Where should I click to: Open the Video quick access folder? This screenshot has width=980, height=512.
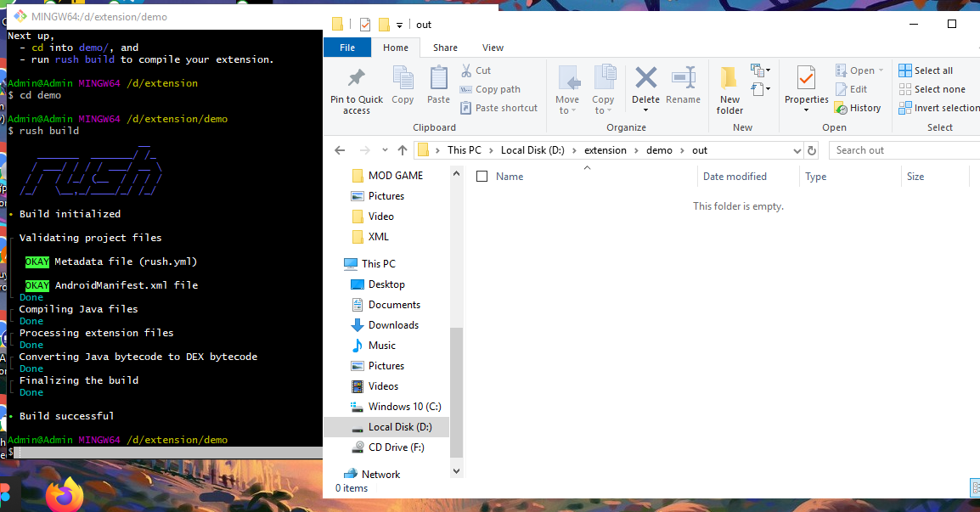coord(373,217)
